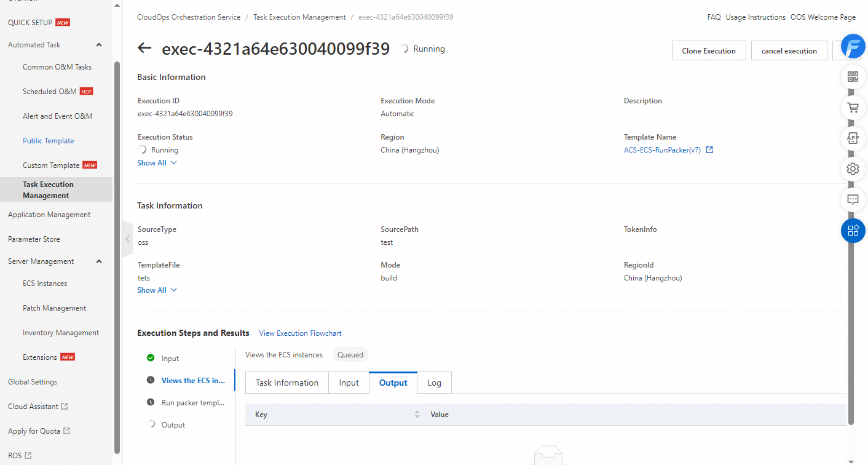This screenshot has height=465, width=868.
Task: Switch to the Log tab
Action: (x=434, y=383)
